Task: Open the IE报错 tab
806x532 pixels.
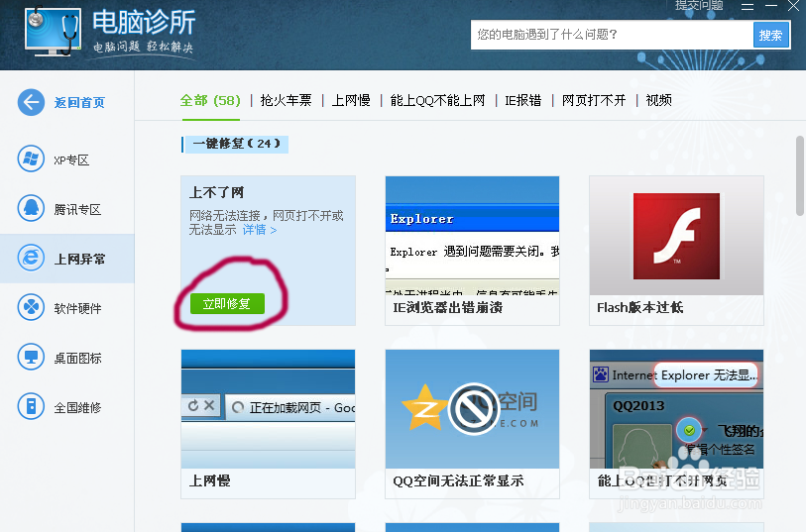Action: click(522, 100)
